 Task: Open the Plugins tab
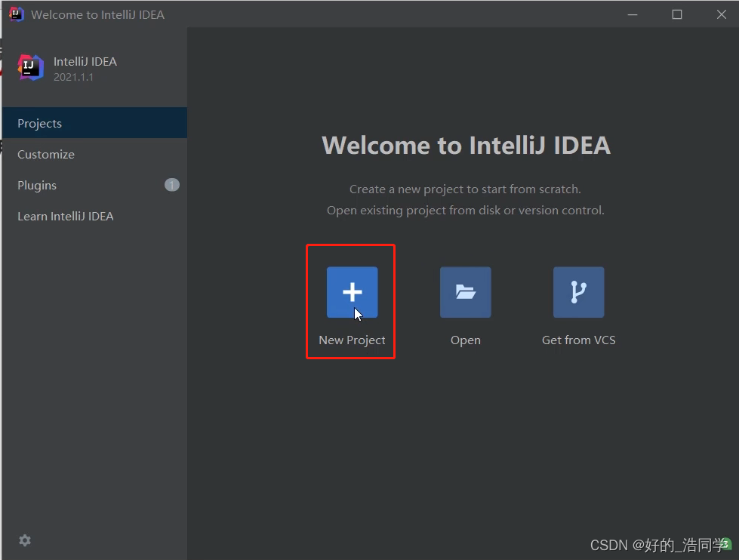[x=94, y=185]
